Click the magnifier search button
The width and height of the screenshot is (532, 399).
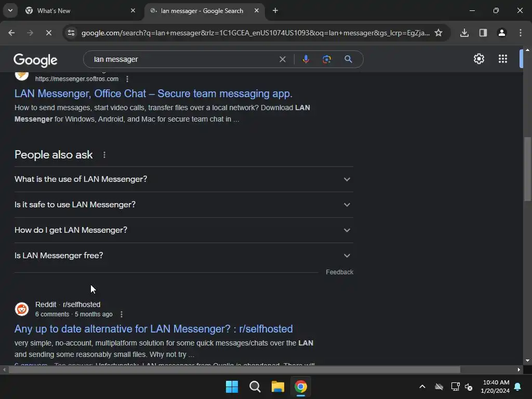(x=348, y=59)
